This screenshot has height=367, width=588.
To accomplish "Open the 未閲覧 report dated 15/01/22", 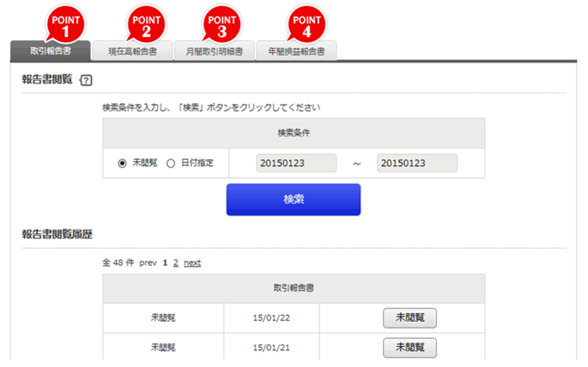I will pyautogui.click(x=409, y=318).
